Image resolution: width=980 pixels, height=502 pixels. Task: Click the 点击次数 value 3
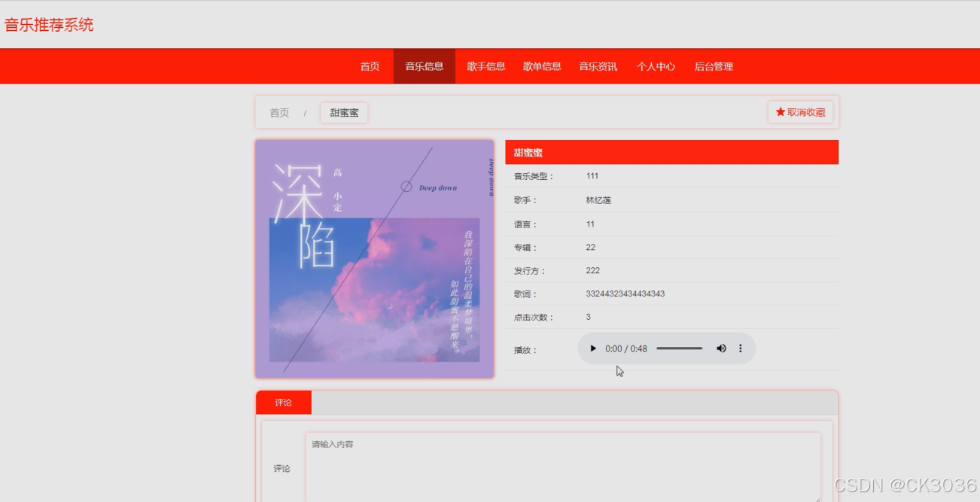click(589, 317)
